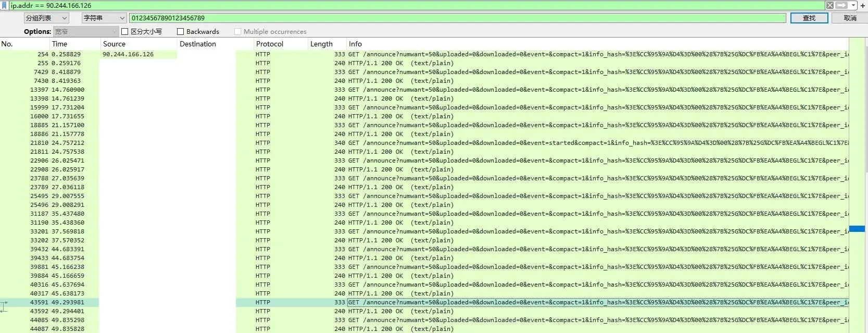Open the 宽窄 options dropdown

[86, 31]
